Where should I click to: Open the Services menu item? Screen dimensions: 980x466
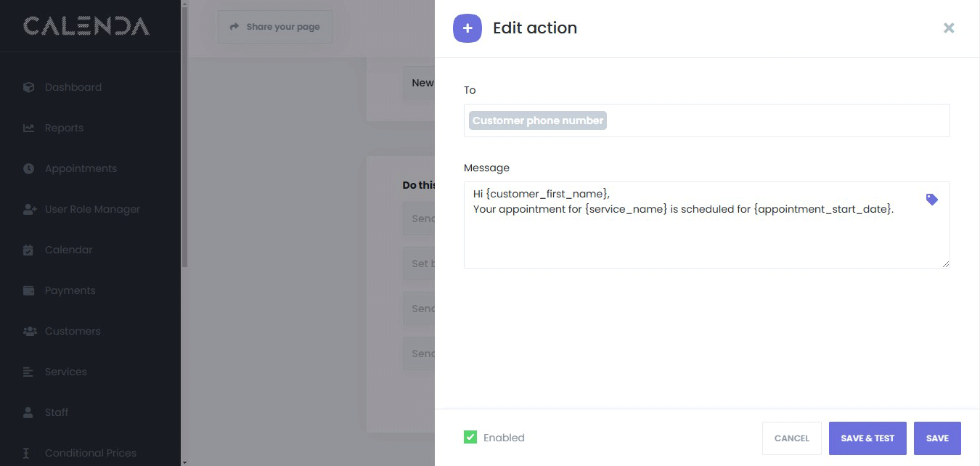65,372
